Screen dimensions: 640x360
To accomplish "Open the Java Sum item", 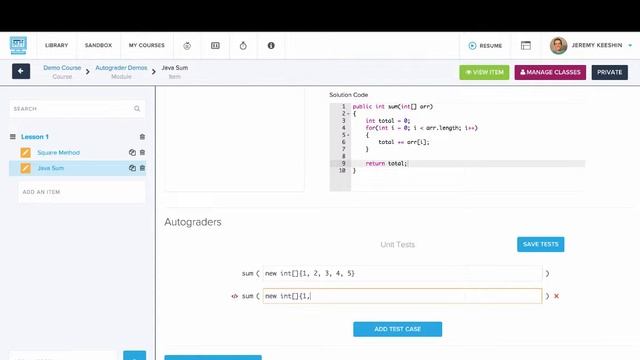I will coord(51,168).
